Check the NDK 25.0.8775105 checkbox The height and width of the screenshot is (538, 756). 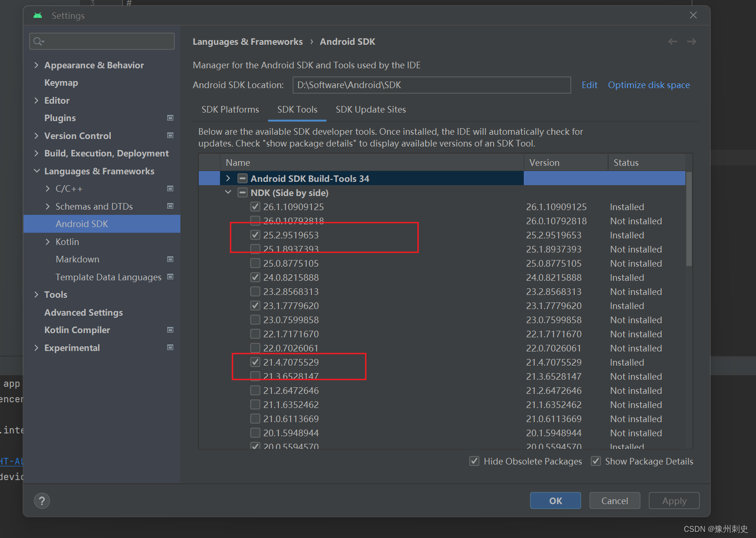[255, 263]
